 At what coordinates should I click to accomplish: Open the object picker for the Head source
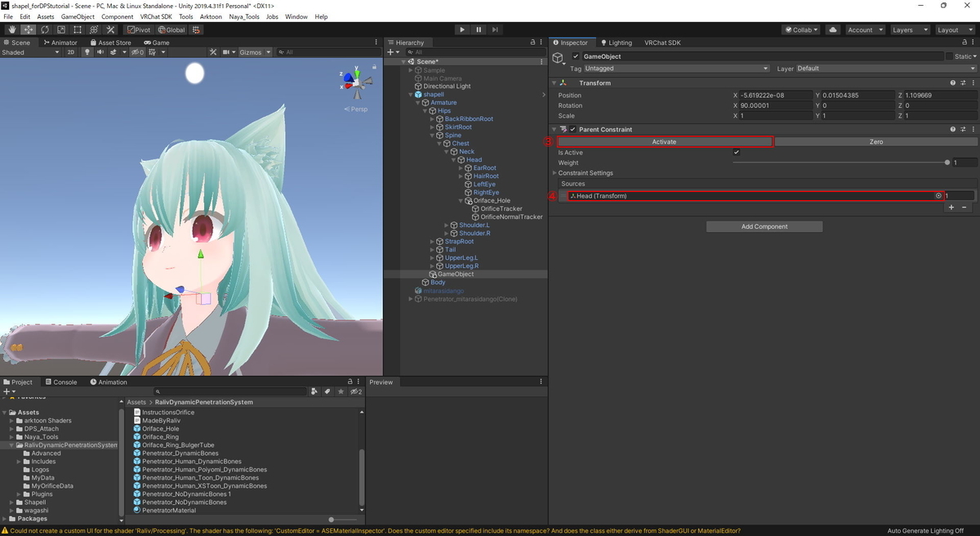(938, 195)
